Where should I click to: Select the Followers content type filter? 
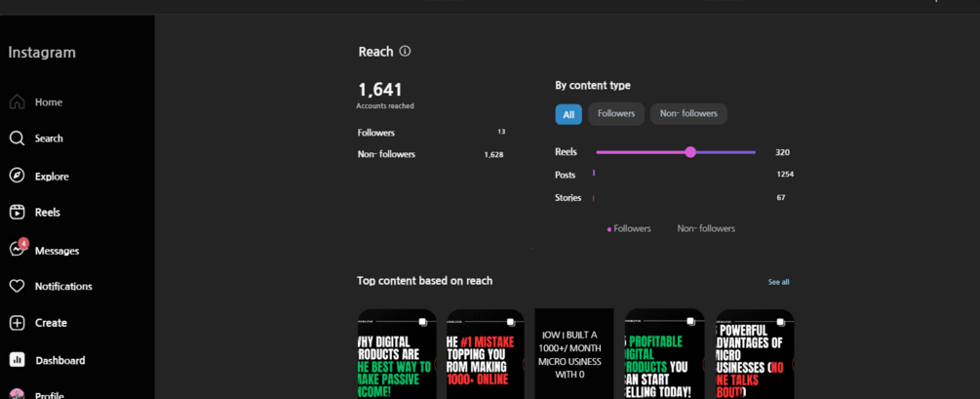tap(616, 114)
